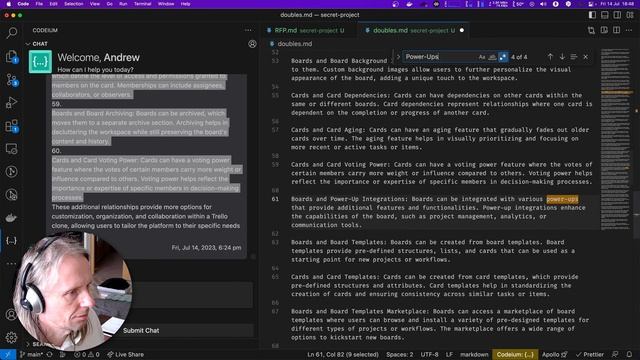
Task: Synchronize changes icon in status bar
Action: pyautogui.click(x=49, y=354)
